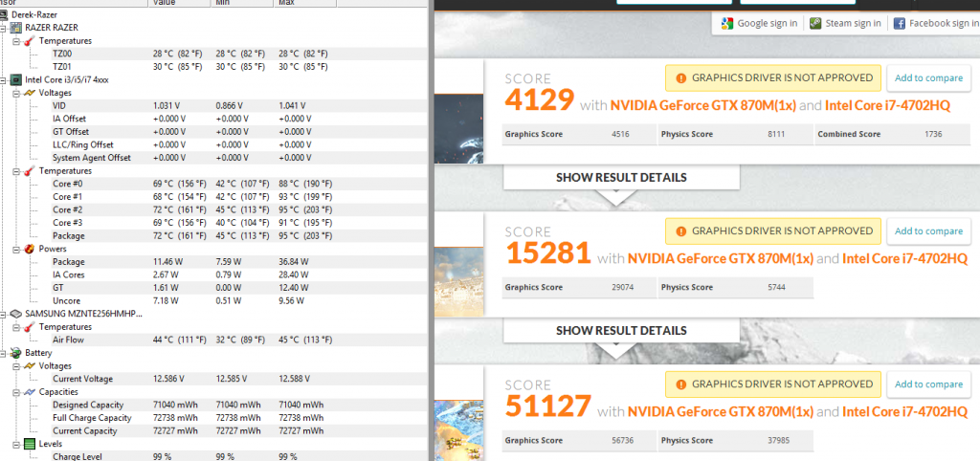Click the Steam logo icon

point(815,24)
